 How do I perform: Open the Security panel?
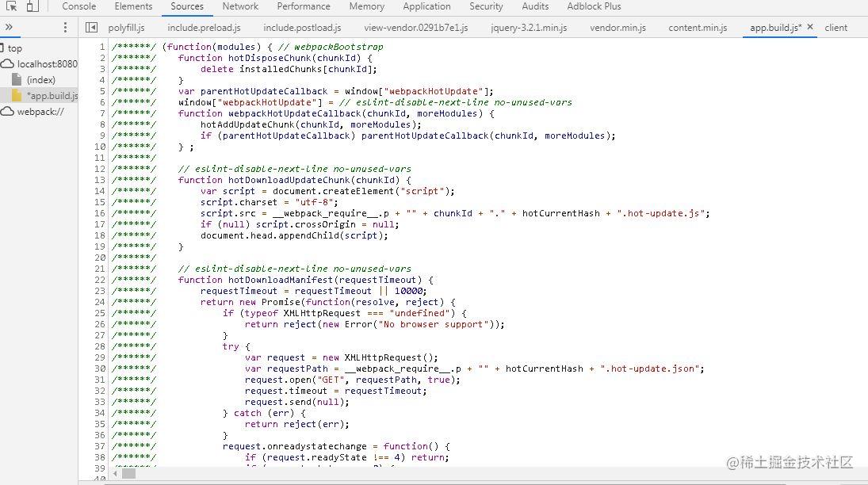[x=486, y=6]
